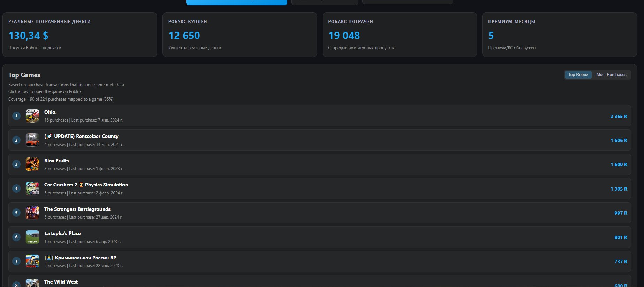Click rank badge number 3
The height and width of the screenshot is (287, 644).
16,164
